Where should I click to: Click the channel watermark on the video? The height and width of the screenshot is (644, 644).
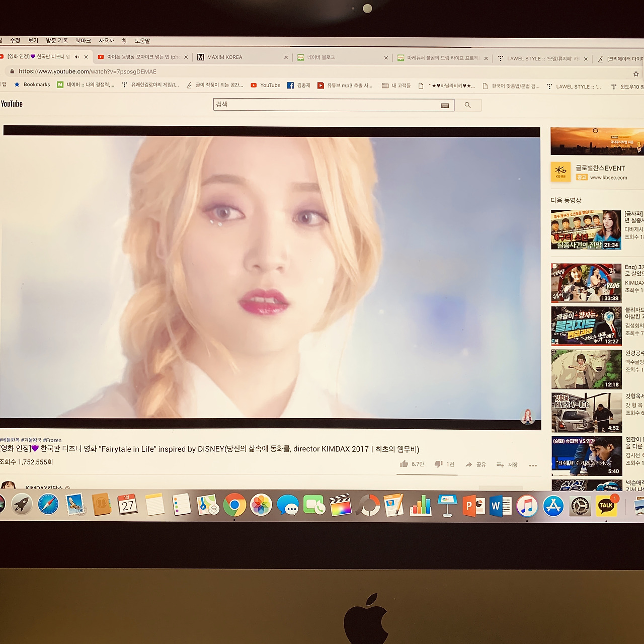tap(528, 416)
